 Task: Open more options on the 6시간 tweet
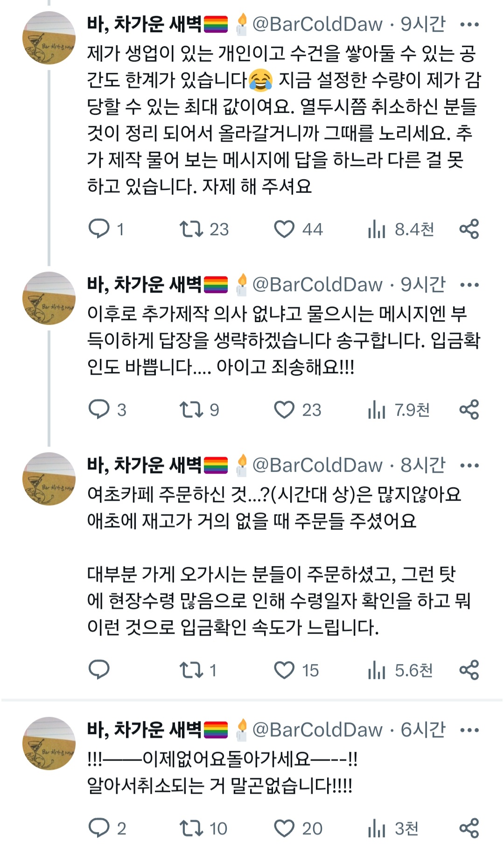point(469,730)
